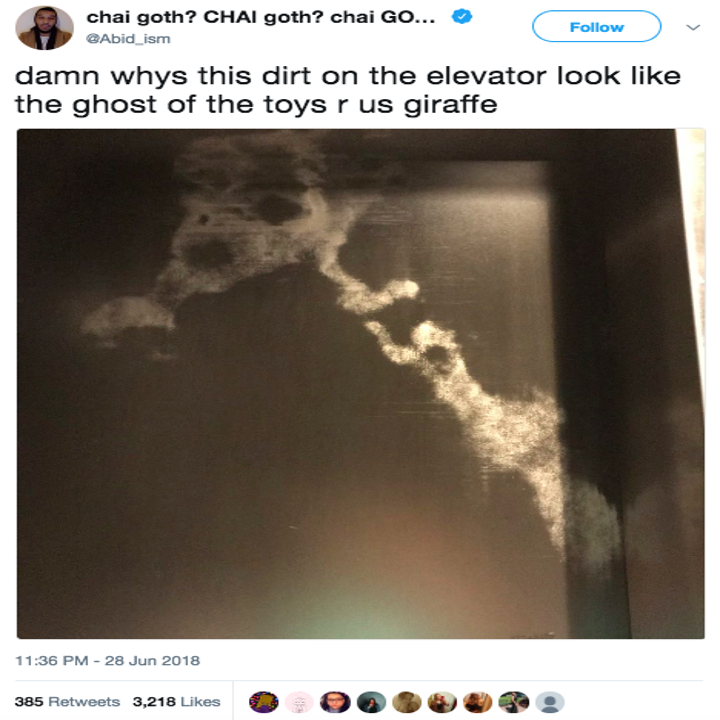Open the 'chai goth?' display name profile
Image resolution: width=720 pixels, height=720 pixels.
pos(261,17)
